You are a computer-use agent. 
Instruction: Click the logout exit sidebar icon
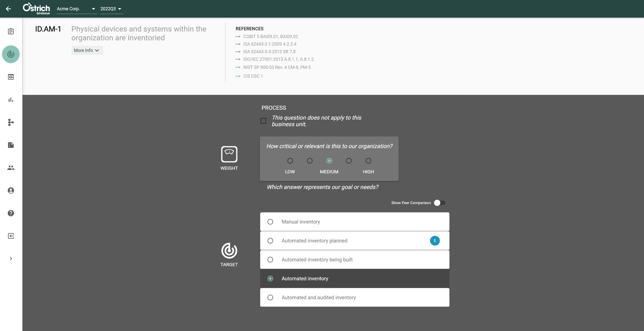[x=11, y=236]
